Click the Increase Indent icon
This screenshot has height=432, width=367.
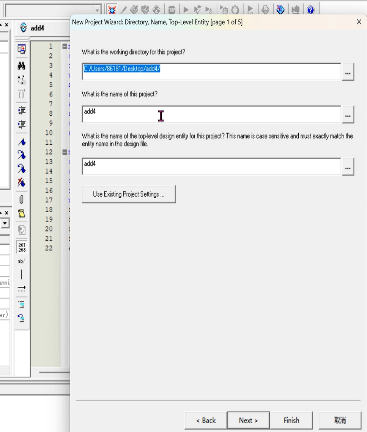click(x=22, y=110)
